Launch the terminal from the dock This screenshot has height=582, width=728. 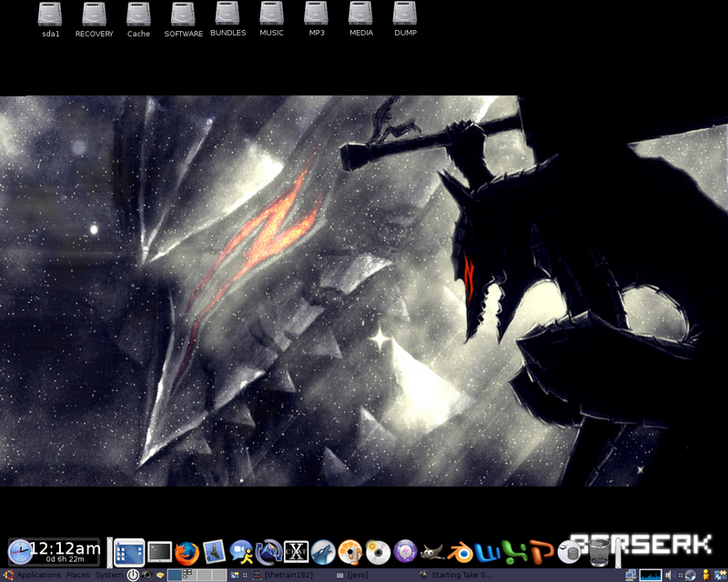(x=159, y=552)
